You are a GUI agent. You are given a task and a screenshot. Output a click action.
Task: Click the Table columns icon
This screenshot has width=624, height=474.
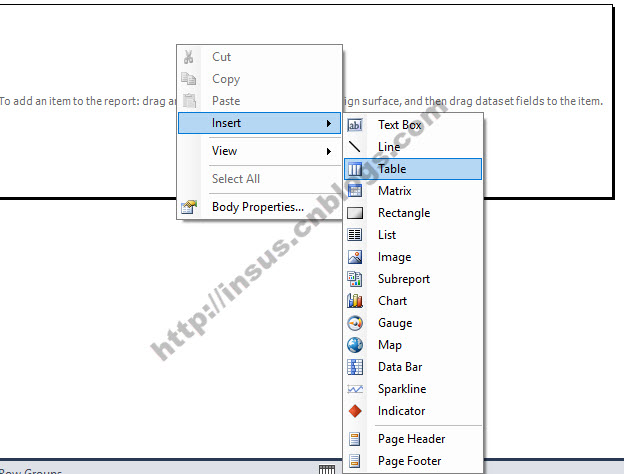[x=355, y=169]
